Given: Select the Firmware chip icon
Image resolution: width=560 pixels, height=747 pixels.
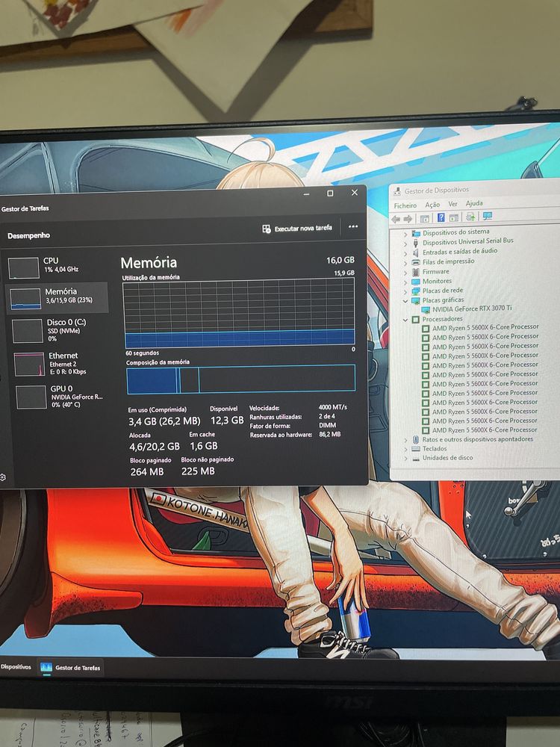Looking at the screenshot, I should click(416, 272).
